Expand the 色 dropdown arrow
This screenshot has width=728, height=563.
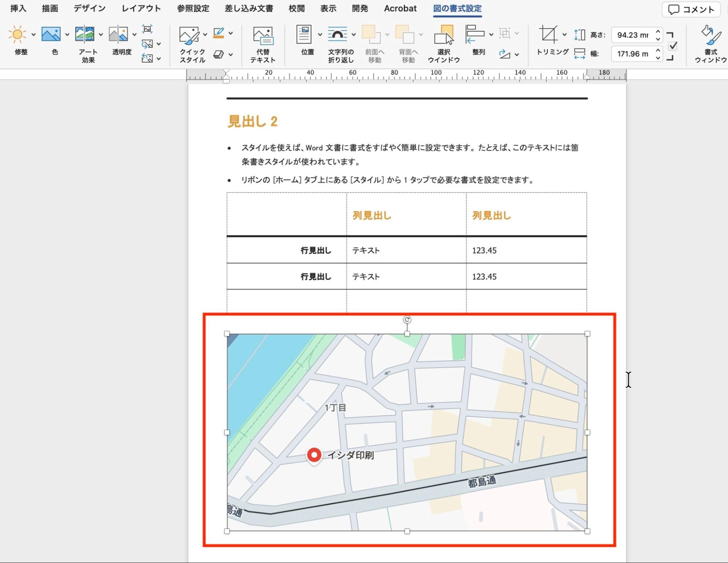[67, 35]
